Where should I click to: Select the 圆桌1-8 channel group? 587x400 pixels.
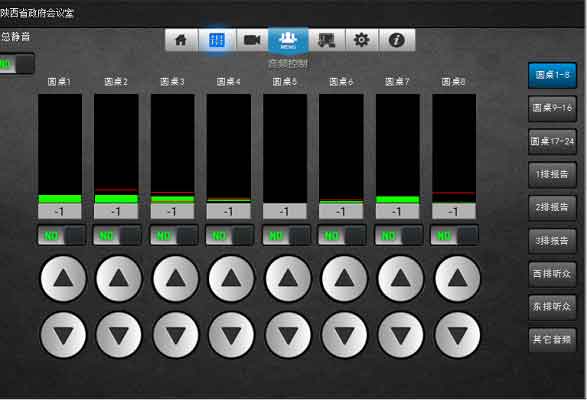(552, 75)
